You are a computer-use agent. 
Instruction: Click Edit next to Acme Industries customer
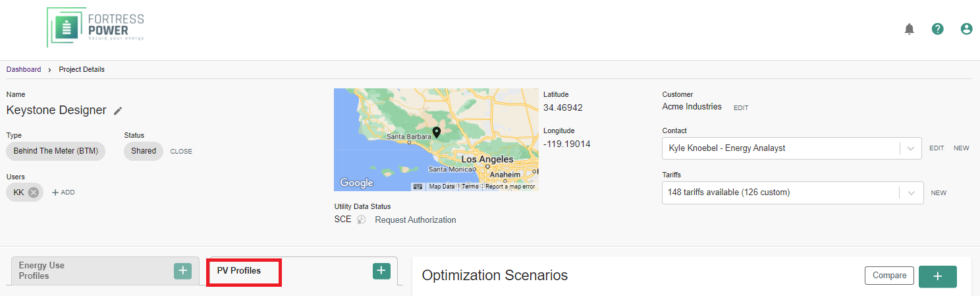pos(741,107)
